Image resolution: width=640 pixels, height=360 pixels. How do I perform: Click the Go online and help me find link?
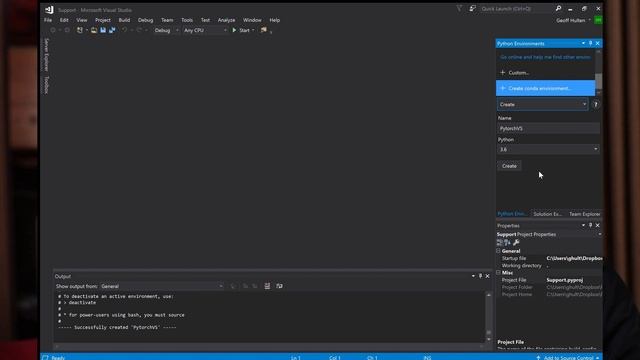pos(545,57)
